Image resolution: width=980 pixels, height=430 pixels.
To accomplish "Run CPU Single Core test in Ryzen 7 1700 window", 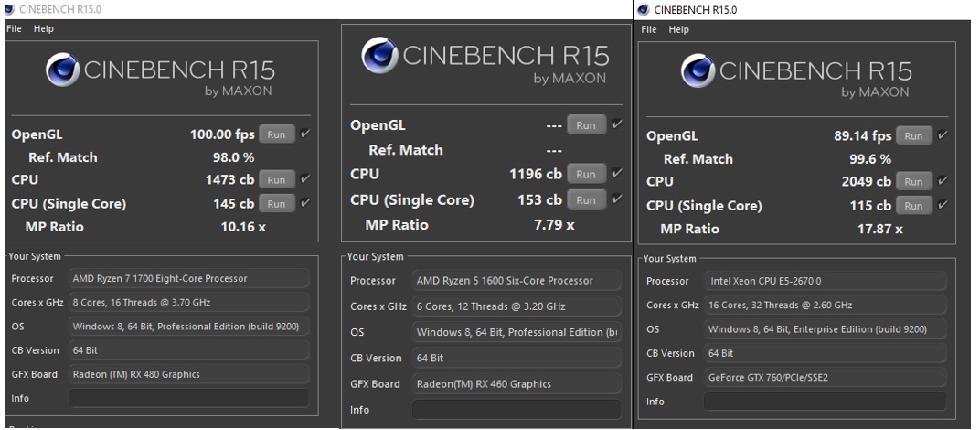I will click(x=276, y=203).
